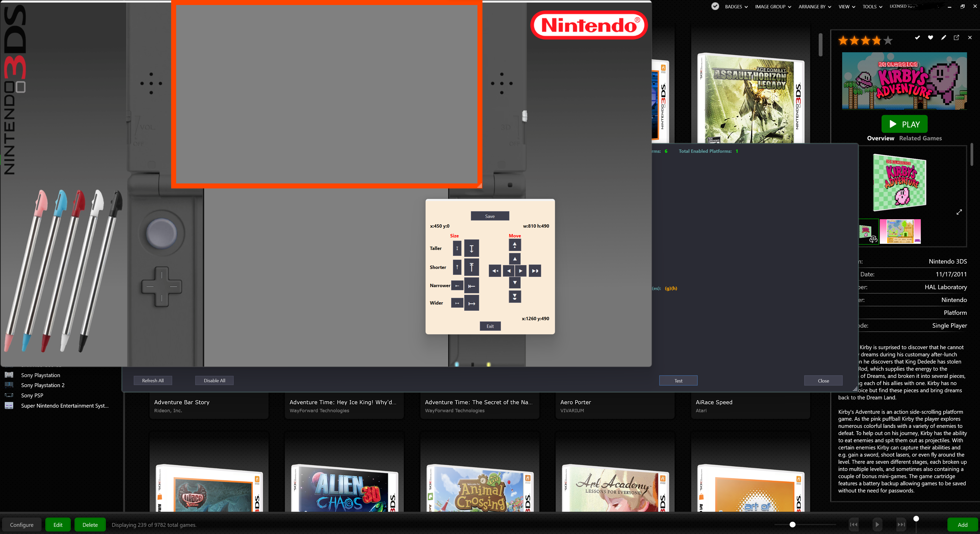Screen dimensions: 980x534
Task: Toggle the favorite heart in details panel
Action: coord(930,37)
